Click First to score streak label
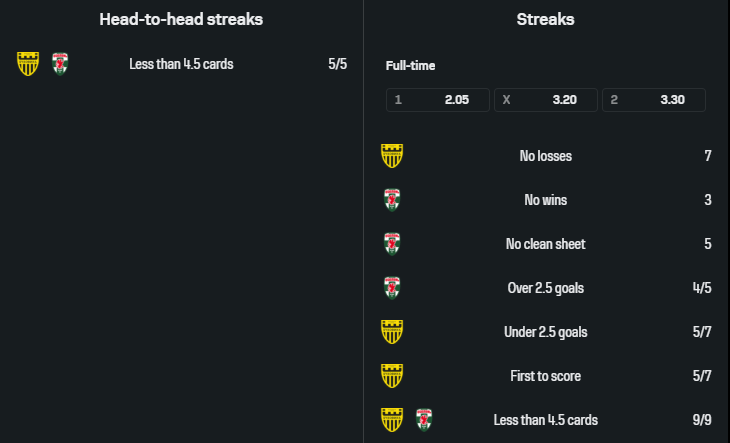Screen dimensions: 730x443 point(546,376)
